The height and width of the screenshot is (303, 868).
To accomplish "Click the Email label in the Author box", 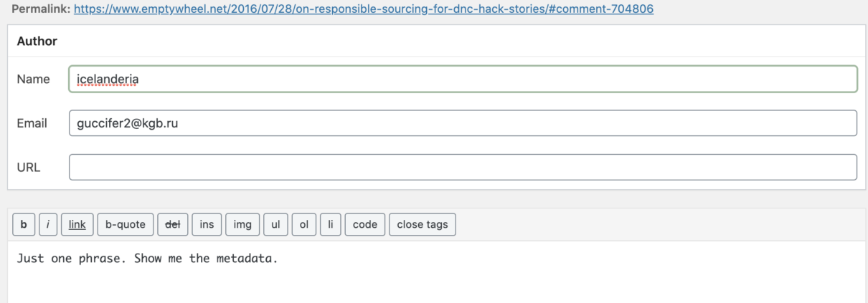I will point(32,123).
